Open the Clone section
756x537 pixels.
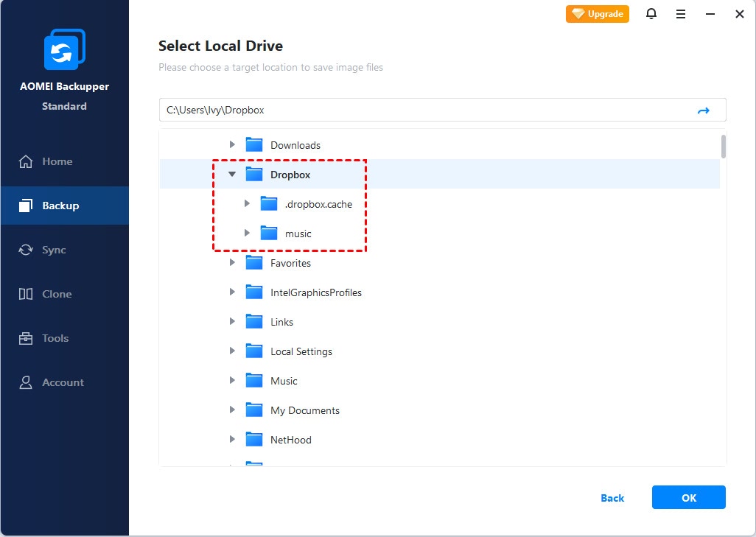pyautogui.click(x=65, y=294)
